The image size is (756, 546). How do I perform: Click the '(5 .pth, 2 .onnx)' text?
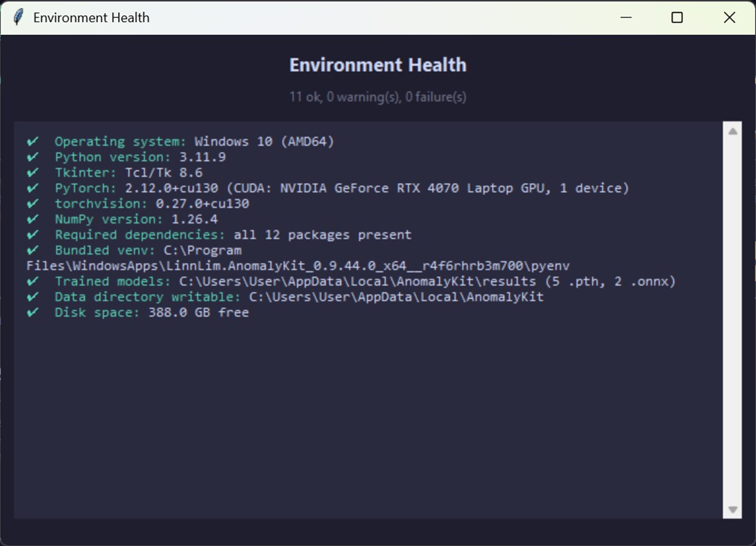pos(610,281)
